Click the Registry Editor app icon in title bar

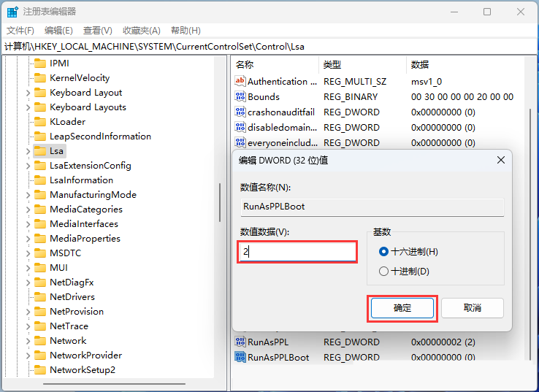coord(12,12)
